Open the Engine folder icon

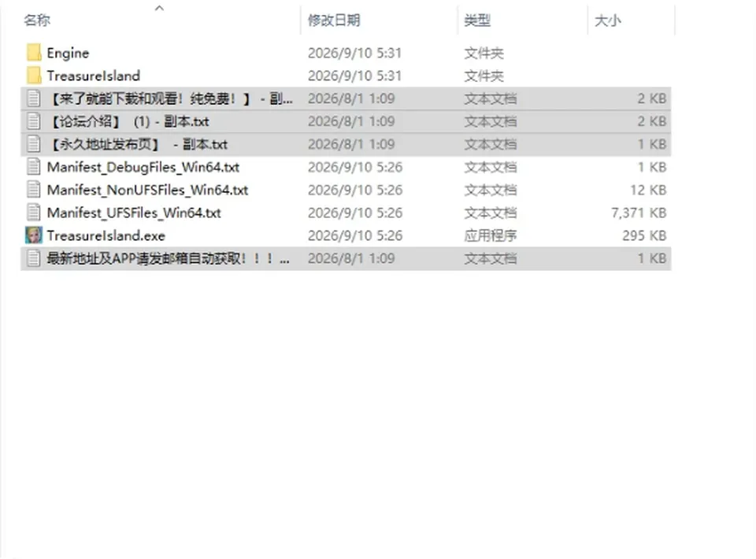coord(34,53)
